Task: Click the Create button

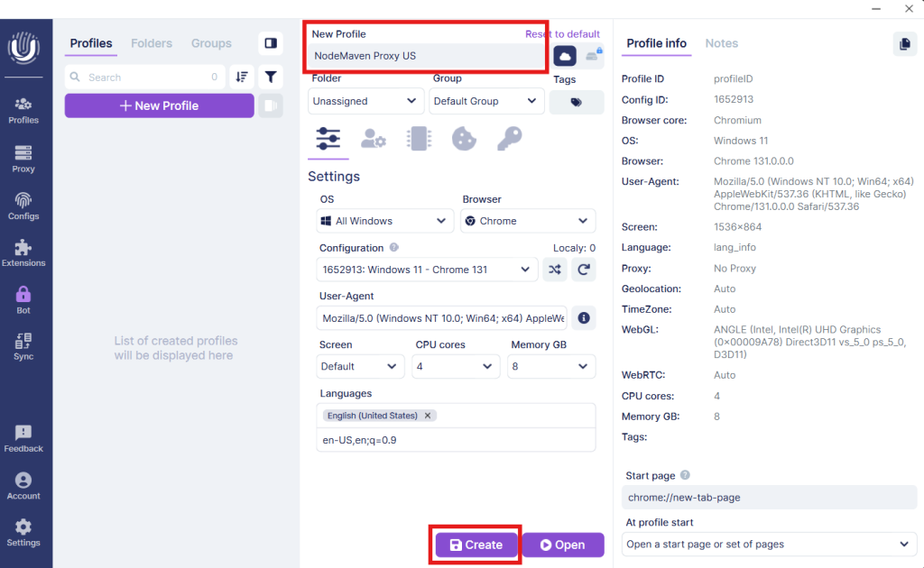Action: click(x=476, y=545)
